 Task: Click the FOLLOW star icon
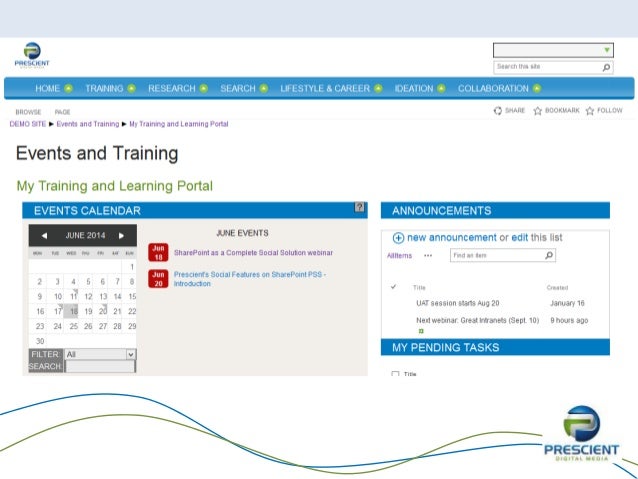pyautogui.click(x=590, y=110)
